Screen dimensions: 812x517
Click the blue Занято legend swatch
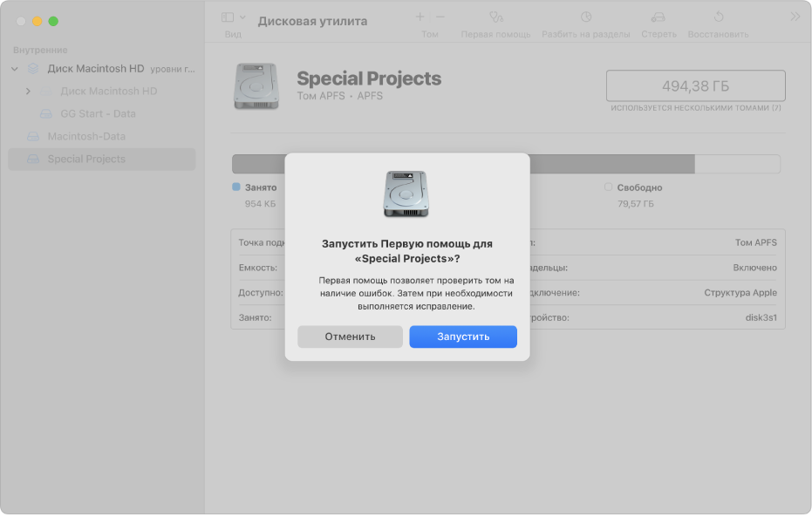tap(236, 187)
